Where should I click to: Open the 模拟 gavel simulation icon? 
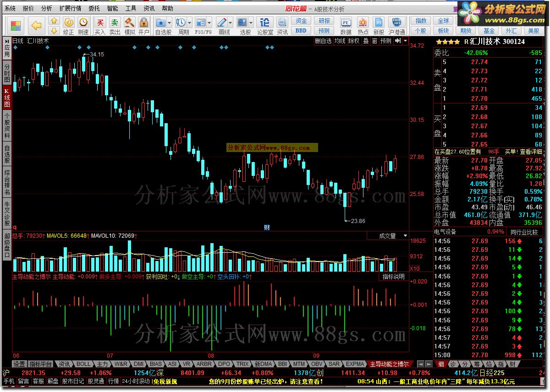click(x=130, y=22)
